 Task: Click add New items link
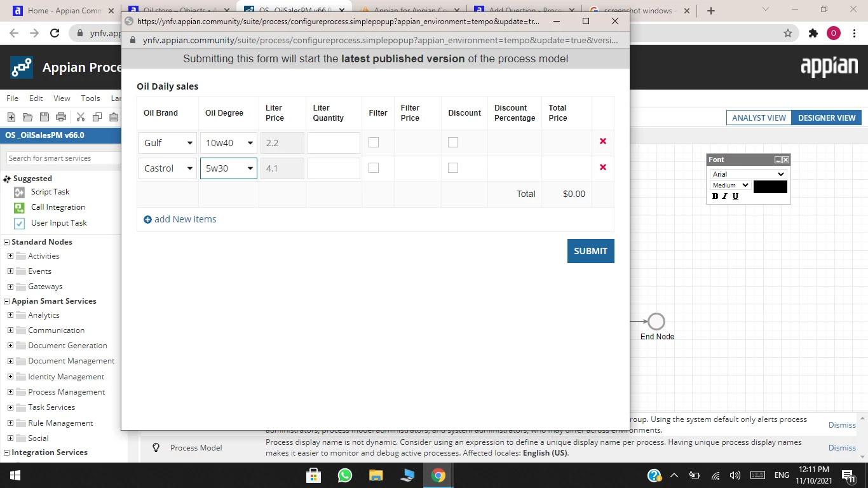[180, 219]
